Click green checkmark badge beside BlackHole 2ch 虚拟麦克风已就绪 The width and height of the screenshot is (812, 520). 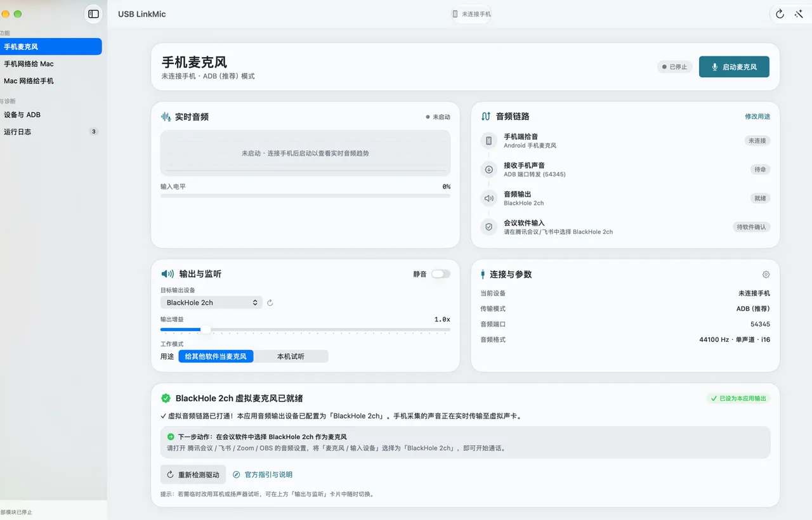[166, 398]
